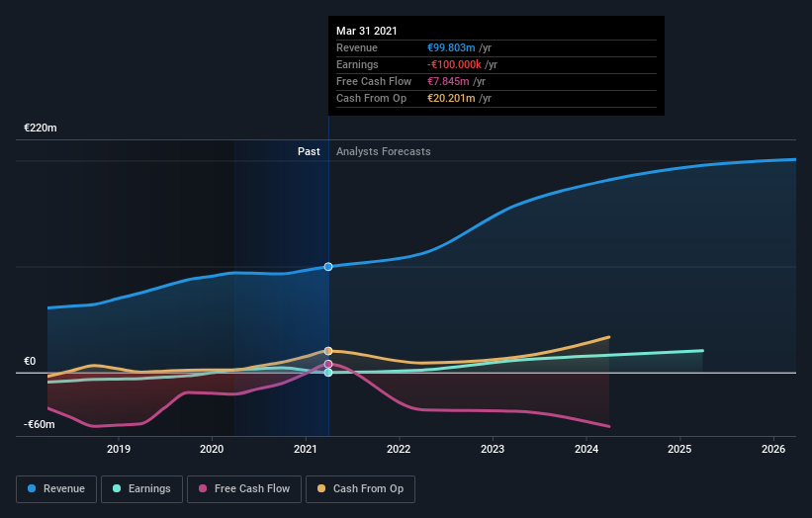This screenshot has width=812, height=518.
Task: Click the cash from op value €20.201m
Action: click(x=451, y=98)
